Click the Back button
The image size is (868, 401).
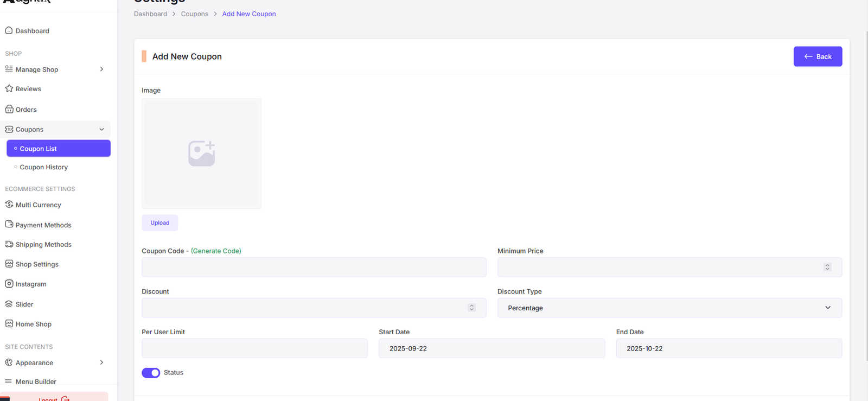tap(818, 56)
